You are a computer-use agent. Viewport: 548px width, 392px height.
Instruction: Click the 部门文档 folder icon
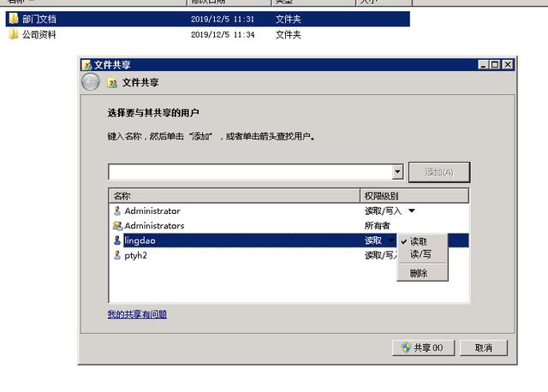[14, 19]
